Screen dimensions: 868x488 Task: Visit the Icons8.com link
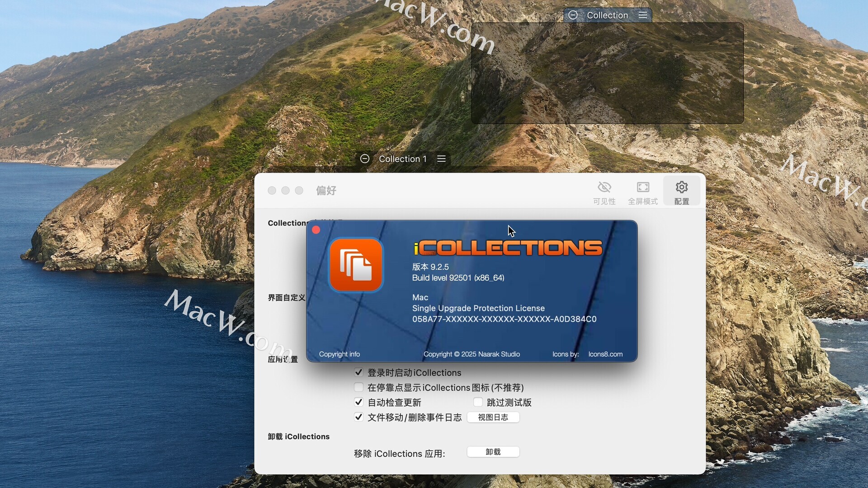(x=605, y=354)
